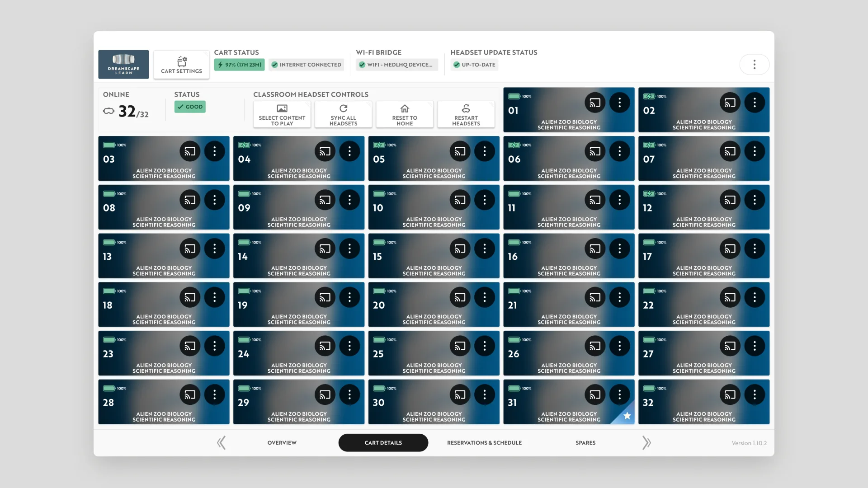Click the Up-To-Date status badge
The height and width of the screenshot is (488, 868).
[475, 65]
